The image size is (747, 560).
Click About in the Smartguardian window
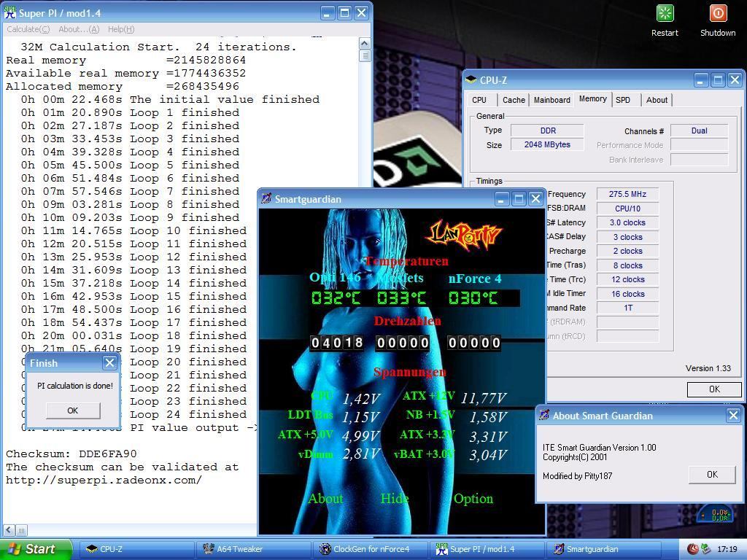[325, 499]
